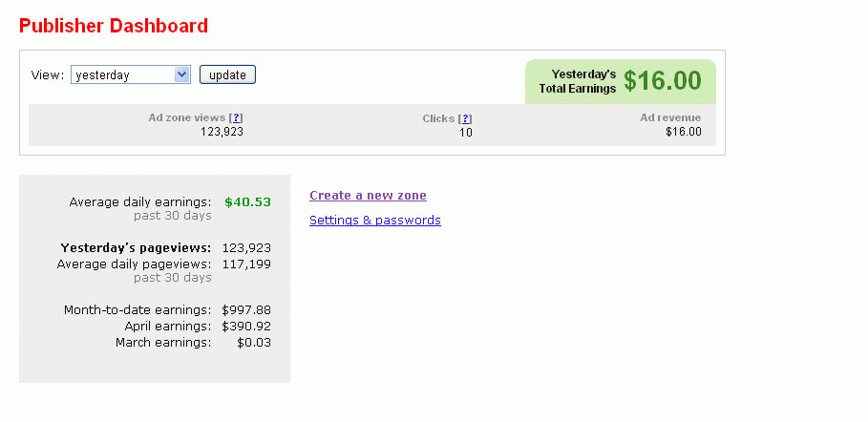The height and width of the screenshot is (422, 868).
Task: Open the Ad zone views help link
Action: pyautogui.click(x=236, y=118)
